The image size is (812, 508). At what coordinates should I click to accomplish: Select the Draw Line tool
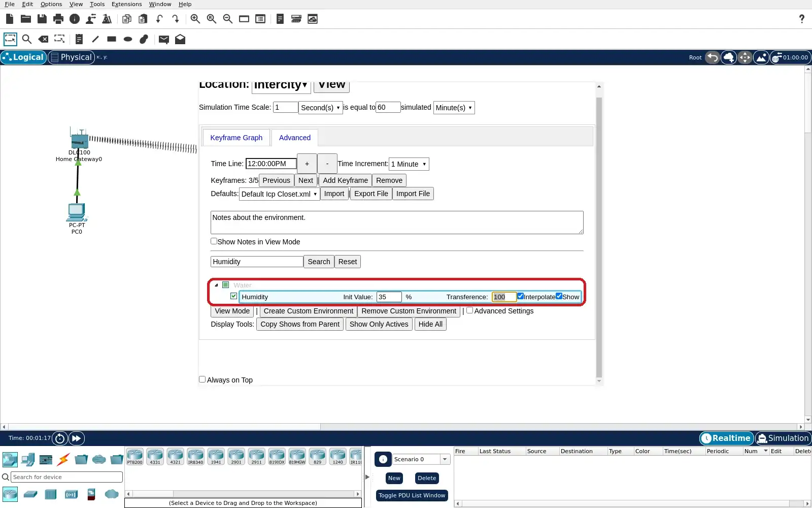(x=95, y=39)
